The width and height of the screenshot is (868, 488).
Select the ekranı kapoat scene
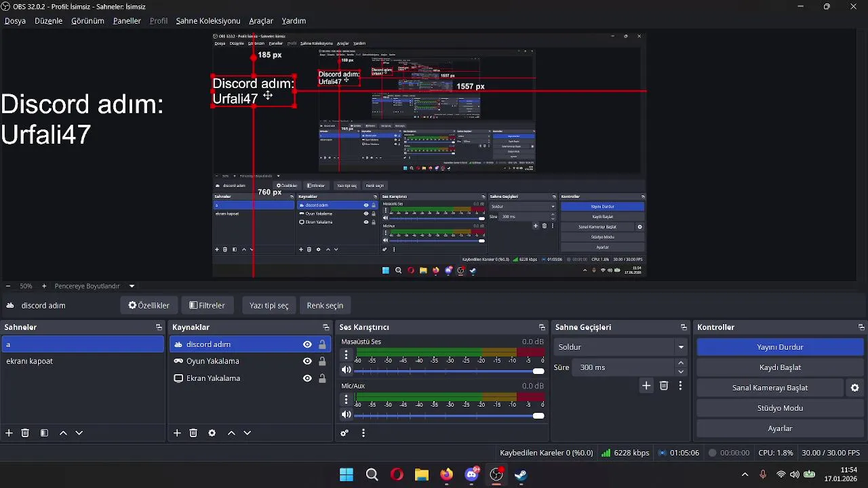point(82,361)
